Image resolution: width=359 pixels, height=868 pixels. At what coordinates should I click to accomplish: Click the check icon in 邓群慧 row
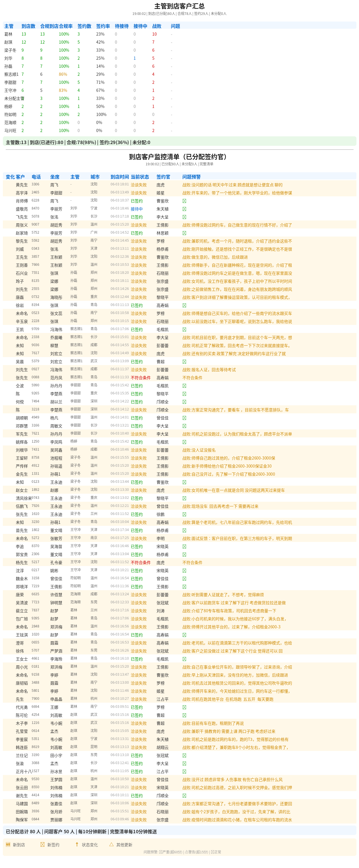184,426
